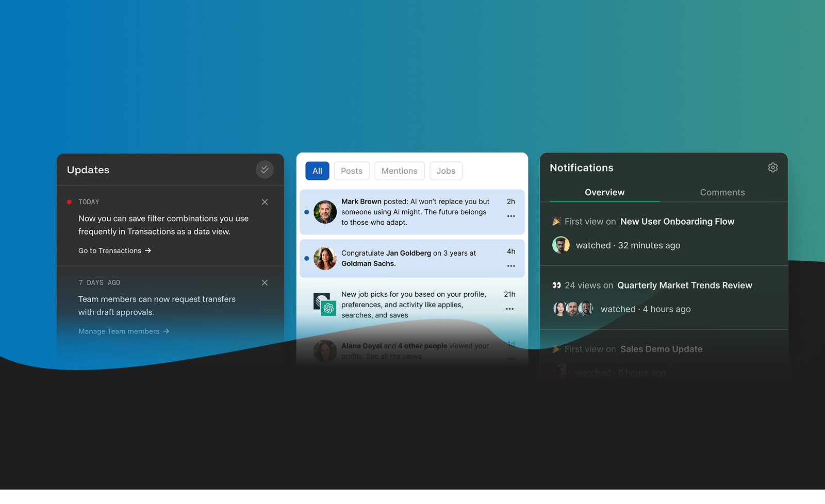The image size is (825, 504).
Task: Click the watcher avatar on New User Onboarding Flow
Action: pyautogui.click(x=561, y=245)
